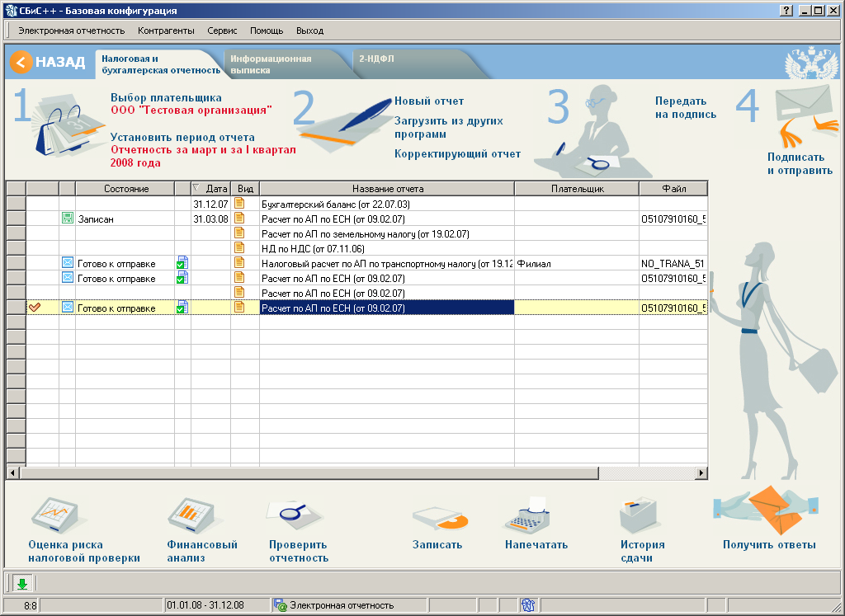The width and height of the screenshot is (845, 616).
Task: Create Новый отчет
Action: (x=429, y=101)
